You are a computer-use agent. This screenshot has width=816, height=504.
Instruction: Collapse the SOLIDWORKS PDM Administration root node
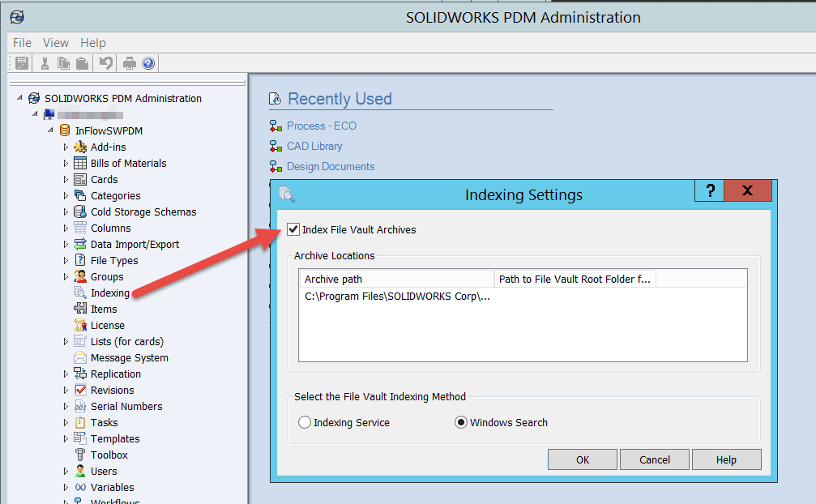19,98
